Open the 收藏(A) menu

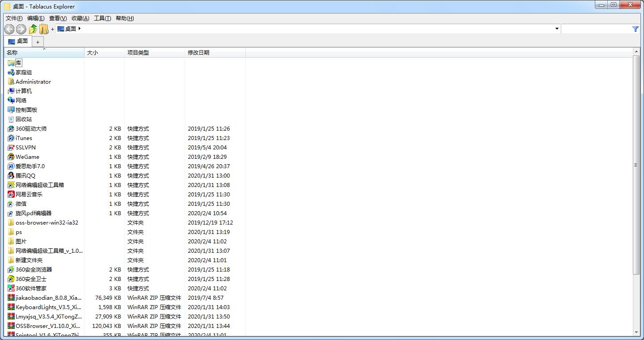[80, 18]
